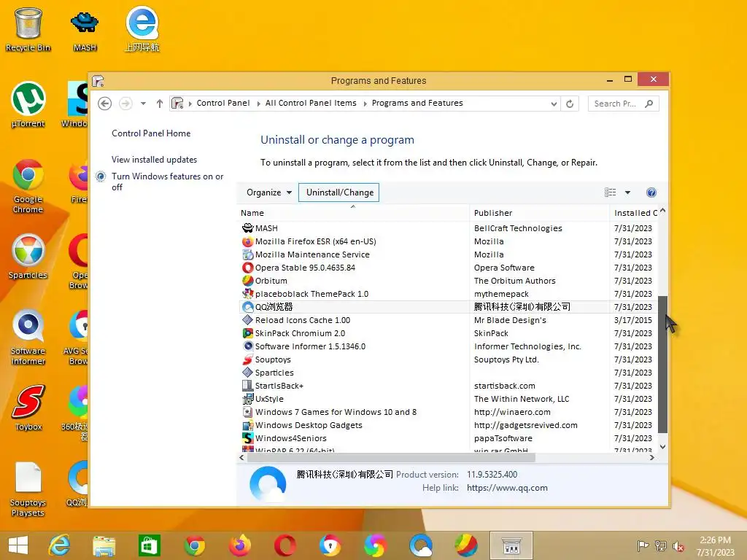The height and width of the screenshot is (560, 747).
Task: Open the view options dropdown arrow
Action: [x=627, y=192]
